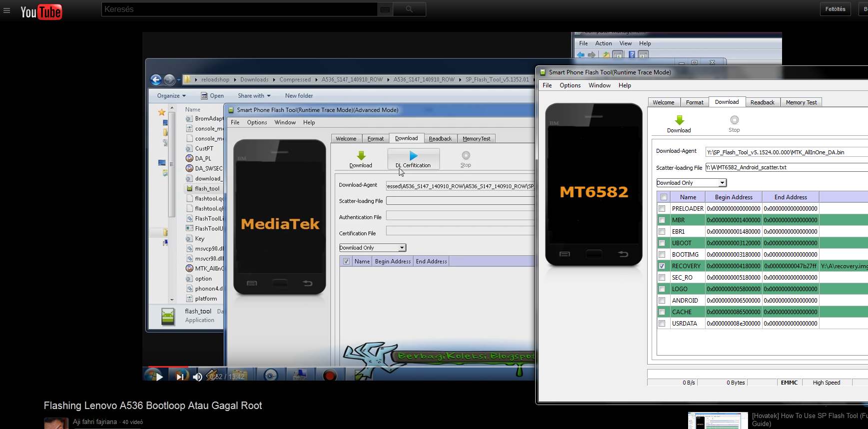Click Explorer navigation pane vertical scrollbar
The width and height of the screenshot is (868, 429).
click(x=172, y=205)
